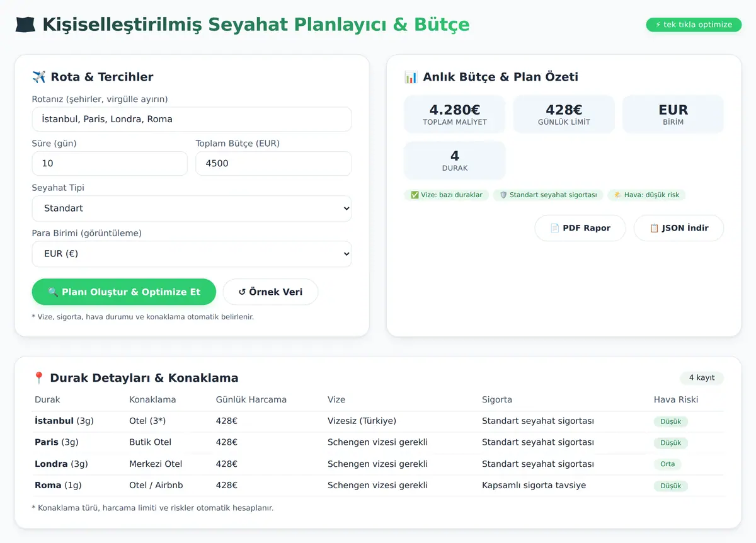Viewport: 756px width, 543px height.
Task: Click the '4 kayıt' badge
Action: click(702, 378)
